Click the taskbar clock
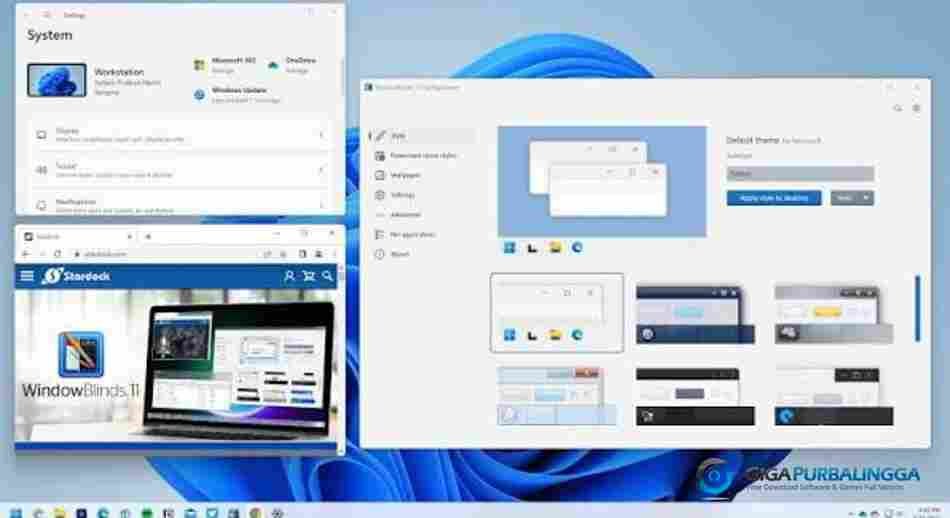Screen dimensions: 950x518 click(928, 513)
